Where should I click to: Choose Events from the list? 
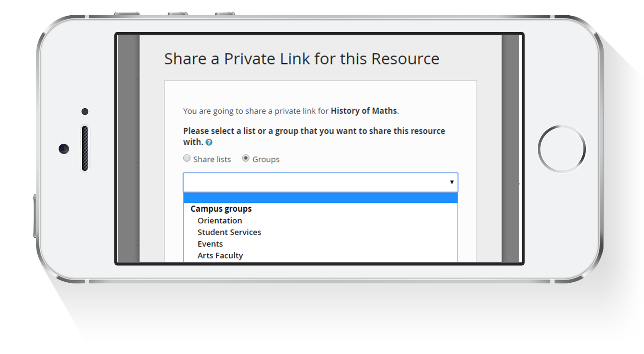[x=210, y=244]
